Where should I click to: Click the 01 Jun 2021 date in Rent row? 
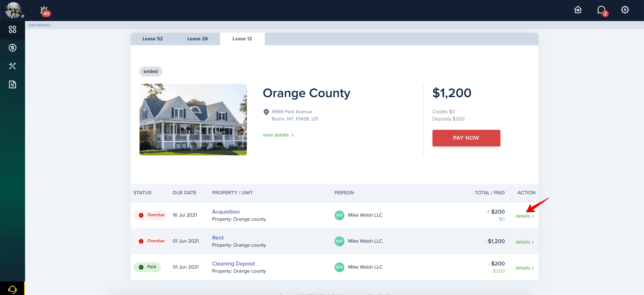(x=186, y=241)
